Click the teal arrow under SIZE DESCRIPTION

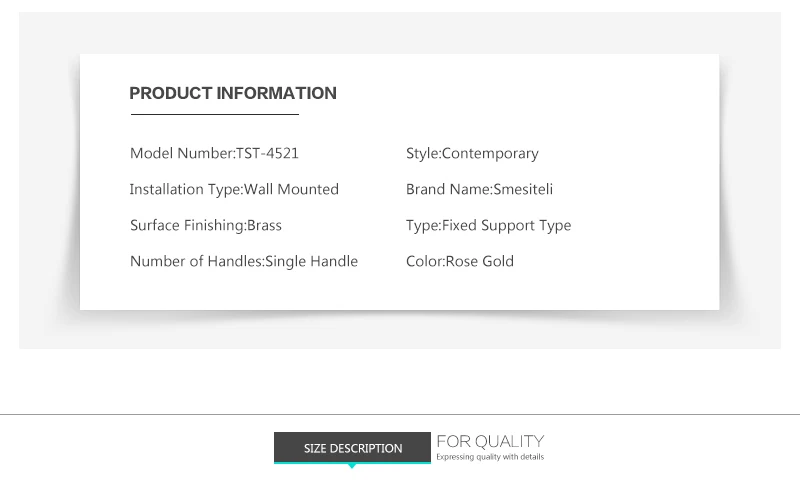352,466
